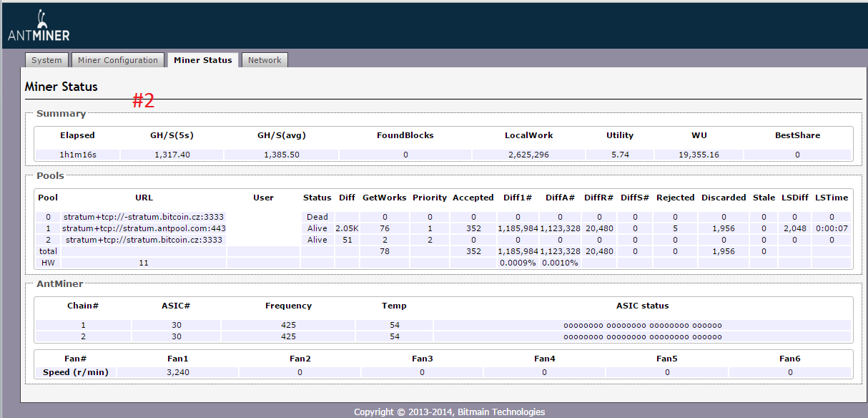Click the AntMiner logo in the header

(39, 26)
